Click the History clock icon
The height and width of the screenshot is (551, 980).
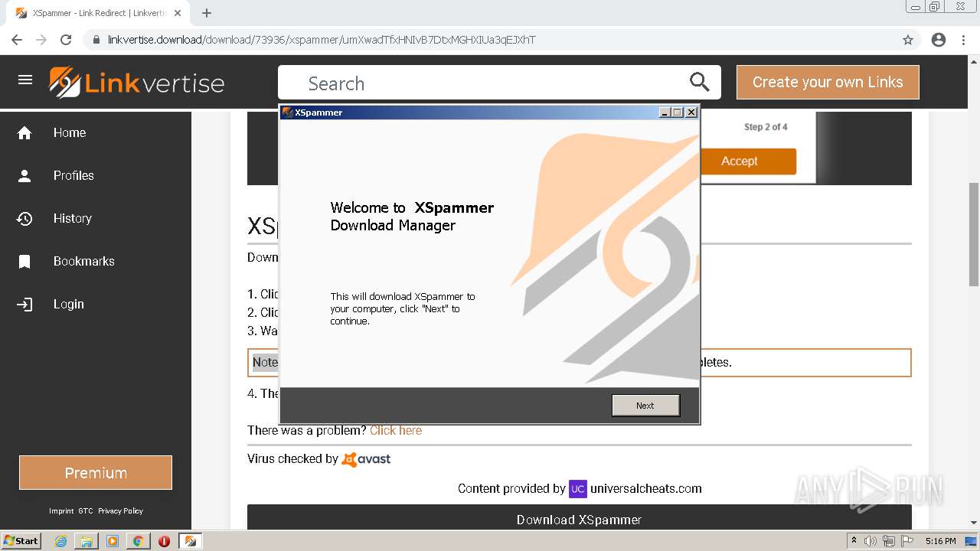[24, 219]
